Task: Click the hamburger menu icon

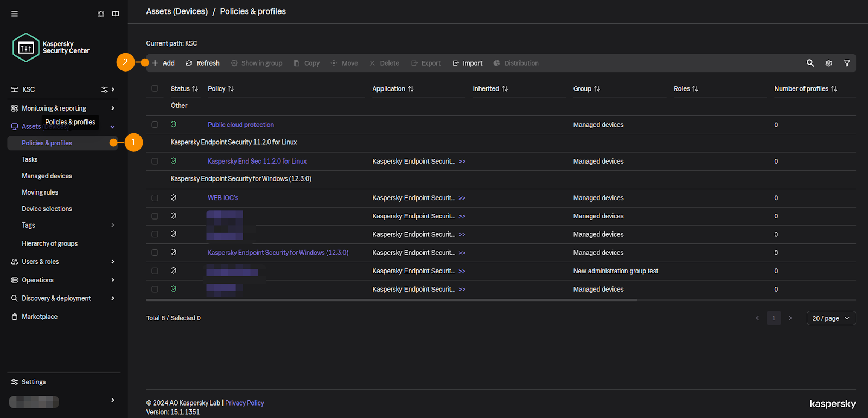Action: click(15, 14)
